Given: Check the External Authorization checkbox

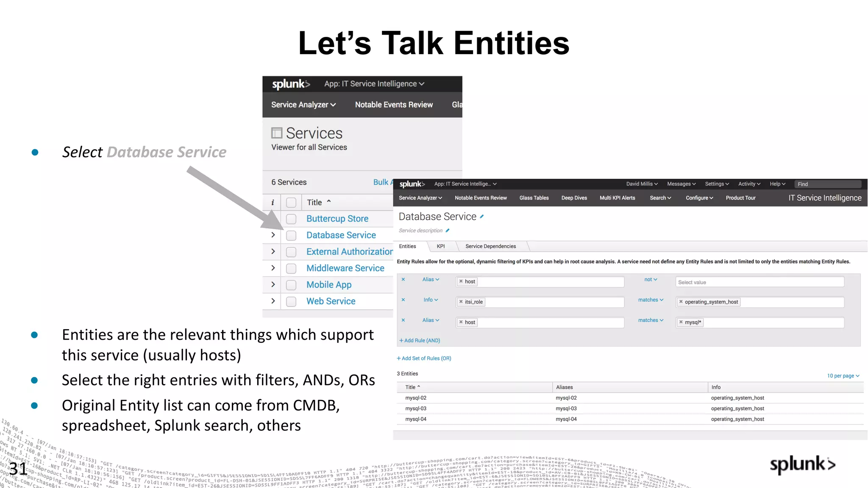Looking at the screenshot, I should click(291, 252).
